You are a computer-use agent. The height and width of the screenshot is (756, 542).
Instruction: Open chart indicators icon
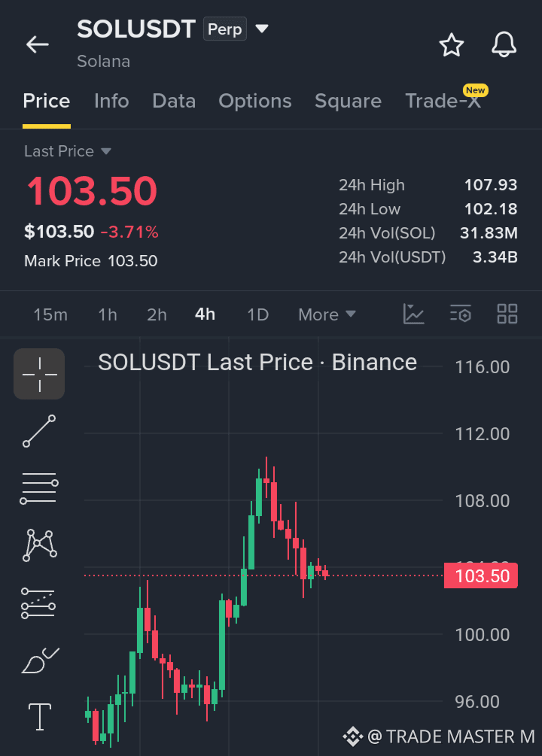click(413, 314)
